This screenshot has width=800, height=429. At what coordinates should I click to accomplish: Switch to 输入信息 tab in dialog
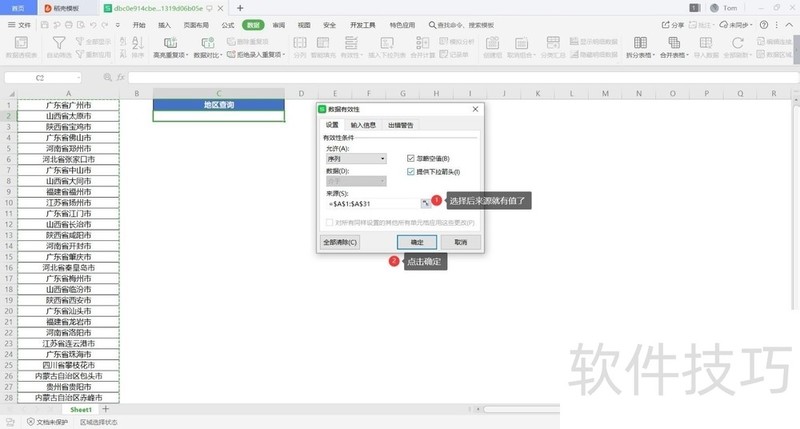pyautogui.click(x=363, y=125)
